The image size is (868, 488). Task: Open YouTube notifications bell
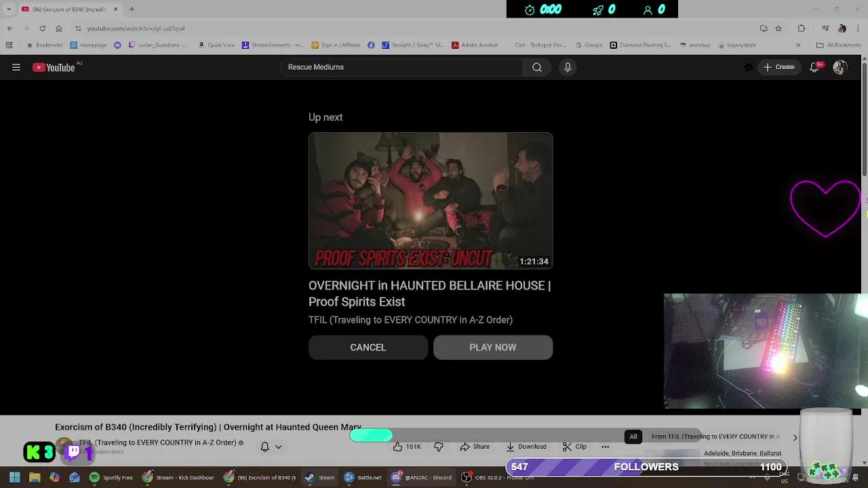pyautogui.click(x=814, y=67)
